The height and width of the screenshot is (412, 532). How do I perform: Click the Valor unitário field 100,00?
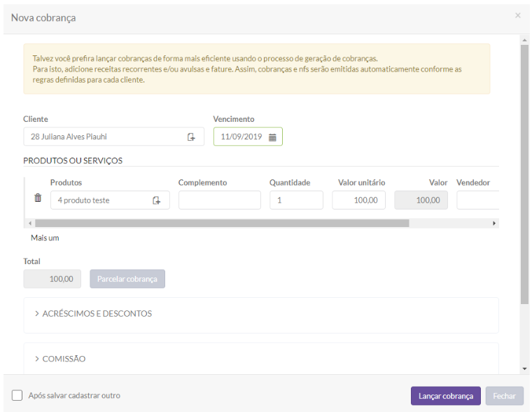coord(358,200)
